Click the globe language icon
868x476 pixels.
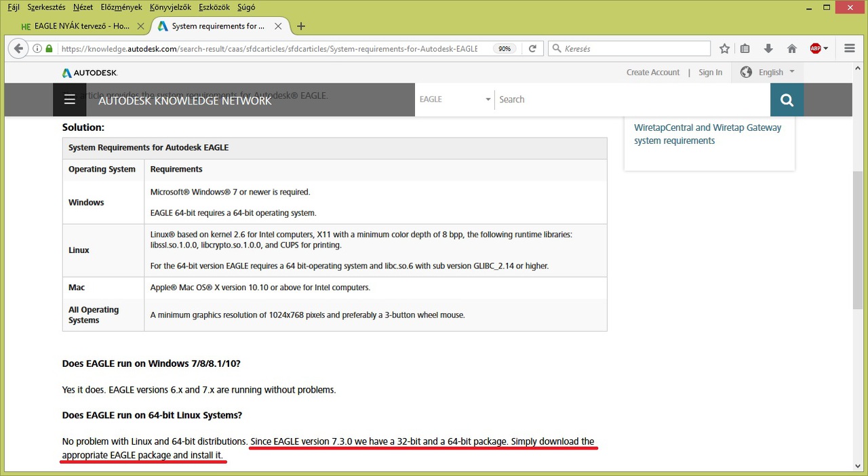746,72
